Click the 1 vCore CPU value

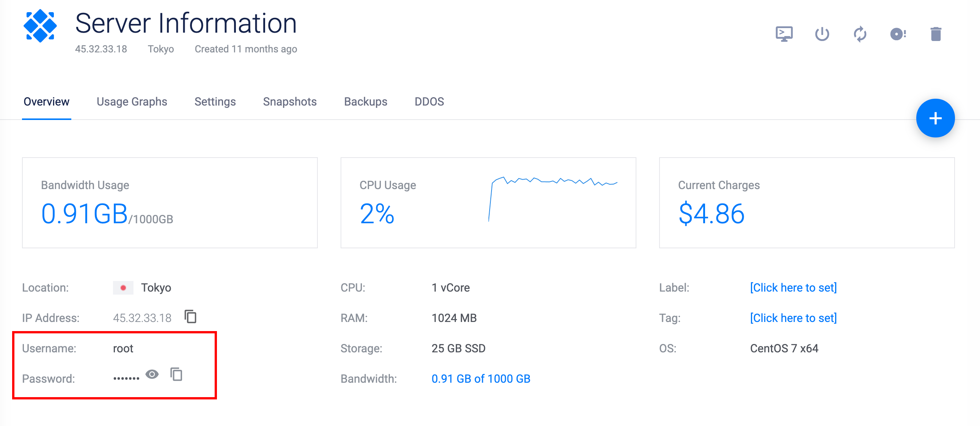coord(451,287)
